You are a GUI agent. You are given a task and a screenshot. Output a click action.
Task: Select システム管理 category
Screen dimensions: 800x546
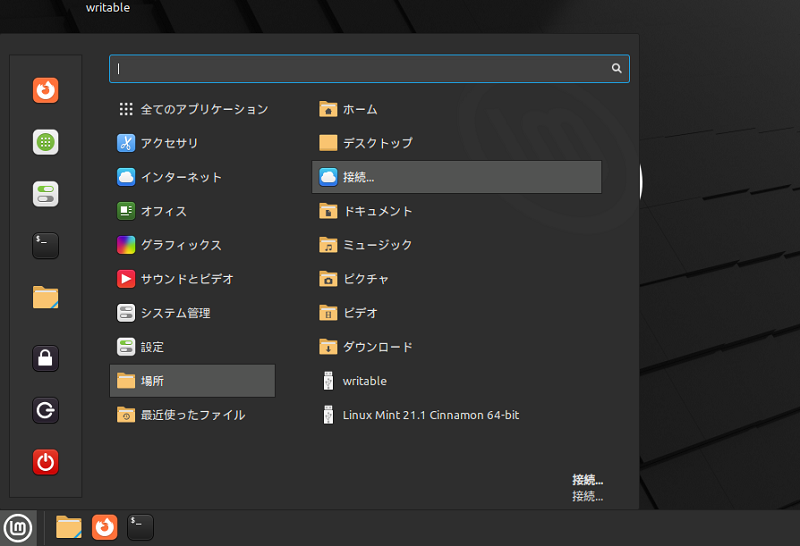tap(192, 313)
